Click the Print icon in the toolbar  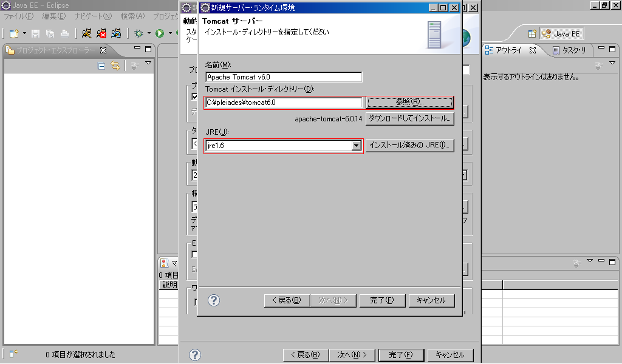(64, 33)
